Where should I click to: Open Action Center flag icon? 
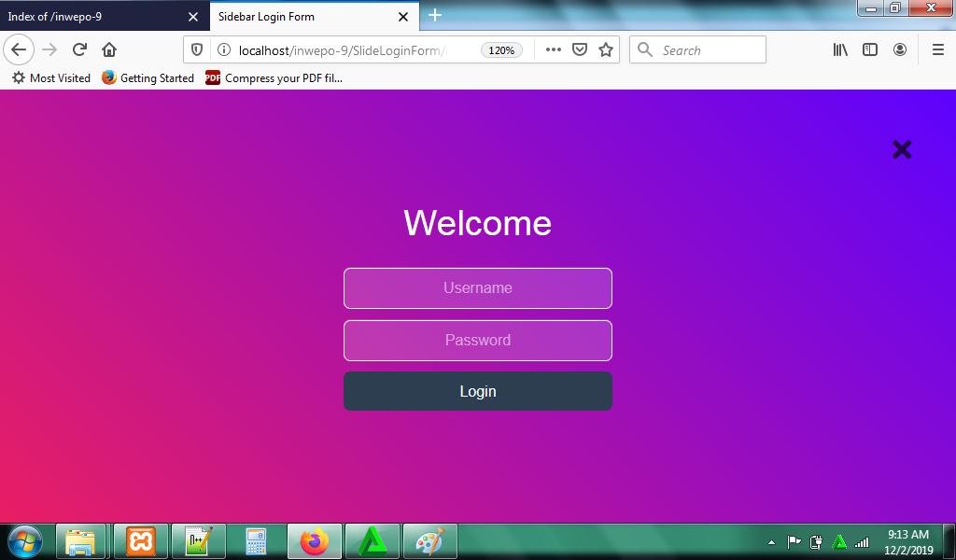pos(794,541)
